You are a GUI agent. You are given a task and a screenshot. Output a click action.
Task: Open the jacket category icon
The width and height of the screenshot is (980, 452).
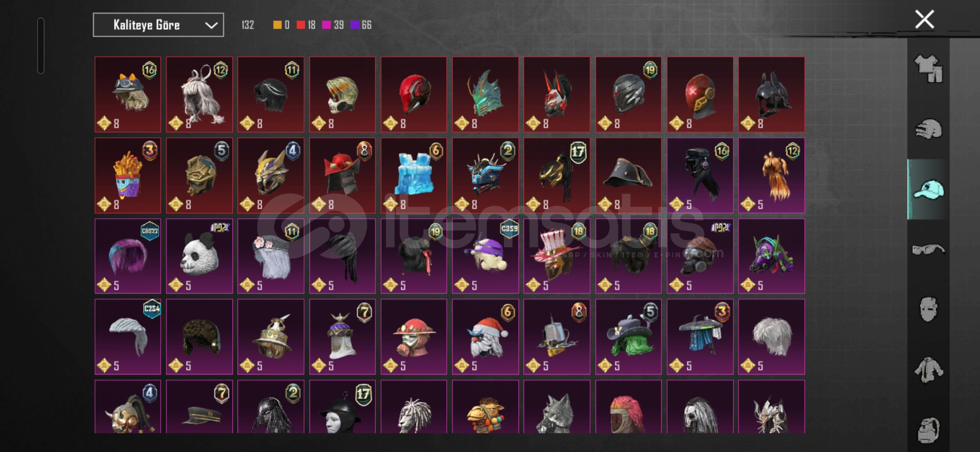928,370
